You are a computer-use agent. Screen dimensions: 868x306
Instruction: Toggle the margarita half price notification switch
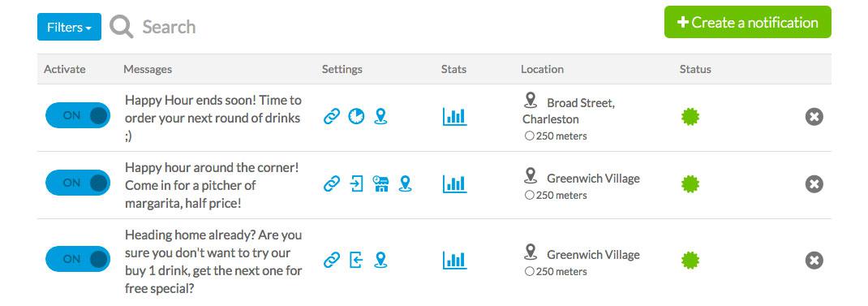pos(78,183)
